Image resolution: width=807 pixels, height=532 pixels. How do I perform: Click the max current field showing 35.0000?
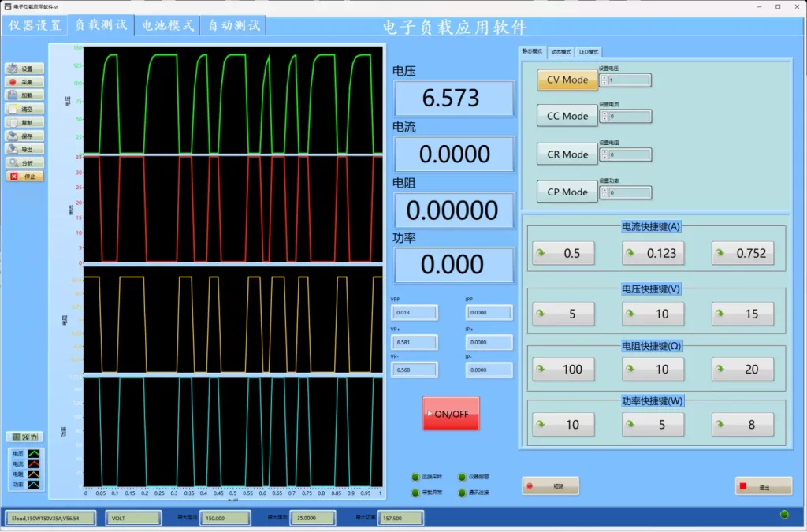click(313, 518)
